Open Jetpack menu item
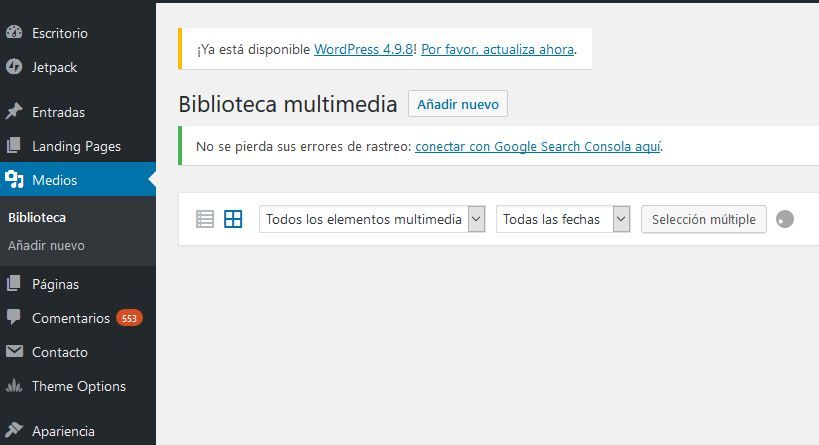The image size is (819, 445). tap(78, 67)
